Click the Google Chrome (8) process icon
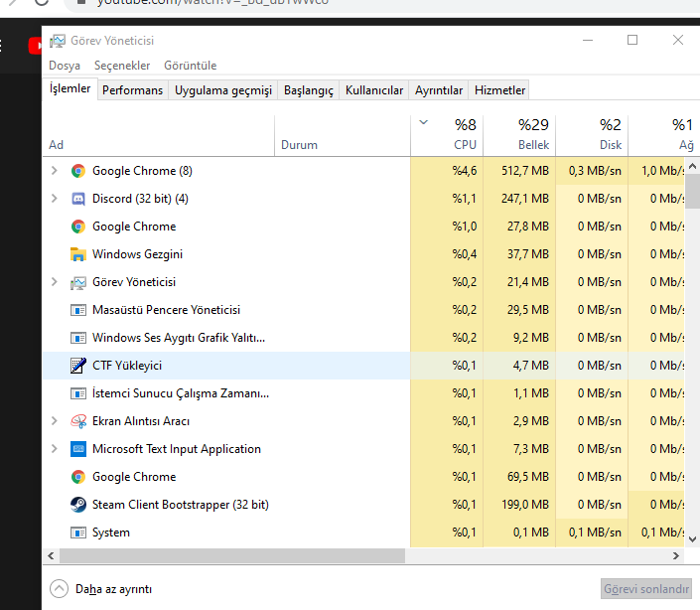The height and width of the screenshot is (610, 700). click(78, 171)
